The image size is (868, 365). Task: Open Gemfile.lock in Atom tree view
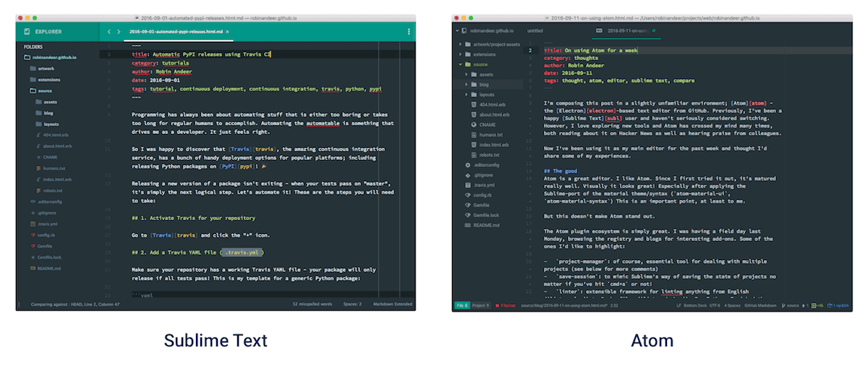(481, 216)
